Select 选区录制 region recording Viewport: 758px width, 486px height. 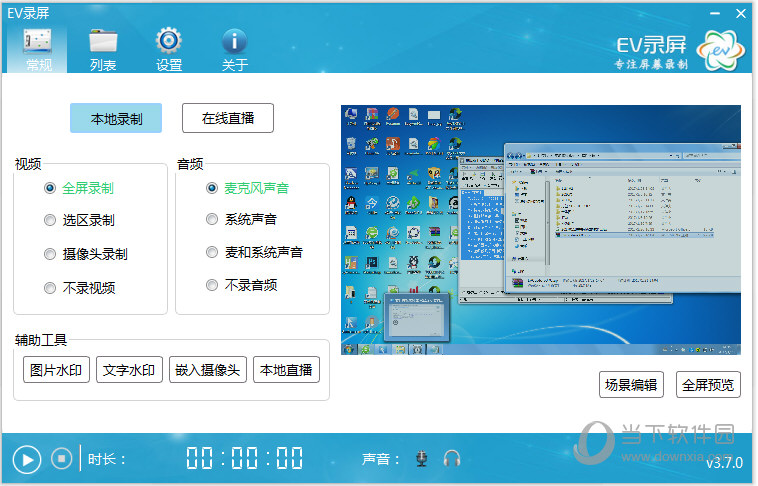(79, 221)
